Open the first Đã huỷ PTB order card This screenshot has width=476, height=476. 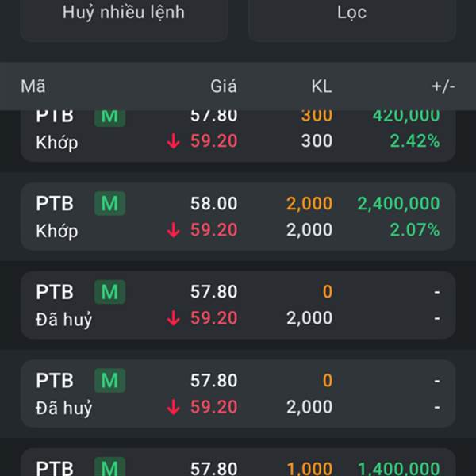pyautogui.click(x=238, y=305)
